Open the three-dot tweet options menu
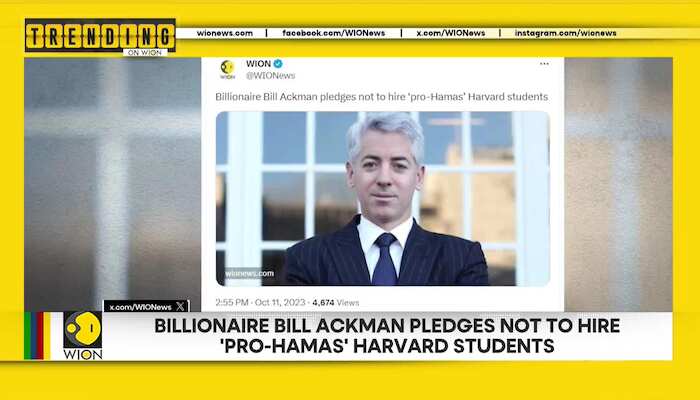This screenshot has height=400, width=700. [544, 64]
